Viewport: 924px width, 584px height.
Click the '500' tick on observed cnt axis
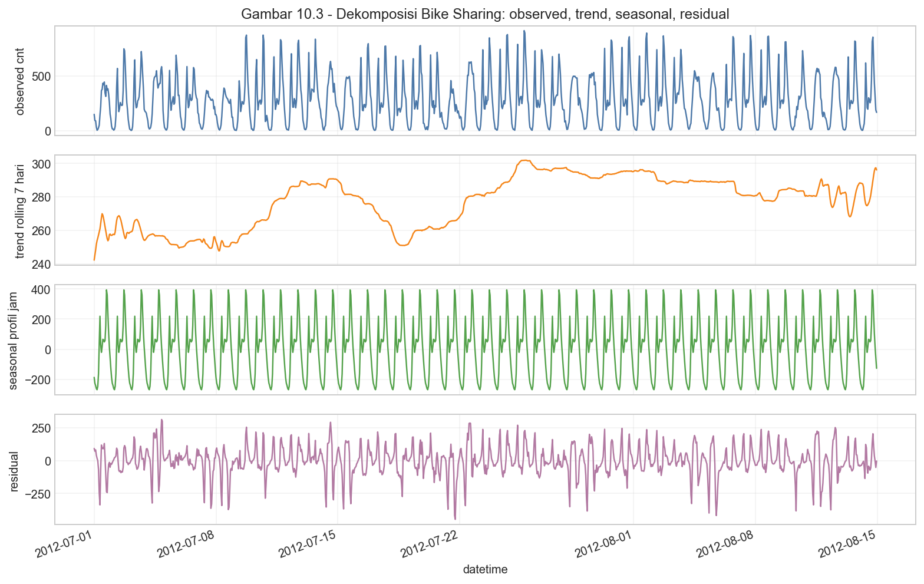(x=40, y=76)
